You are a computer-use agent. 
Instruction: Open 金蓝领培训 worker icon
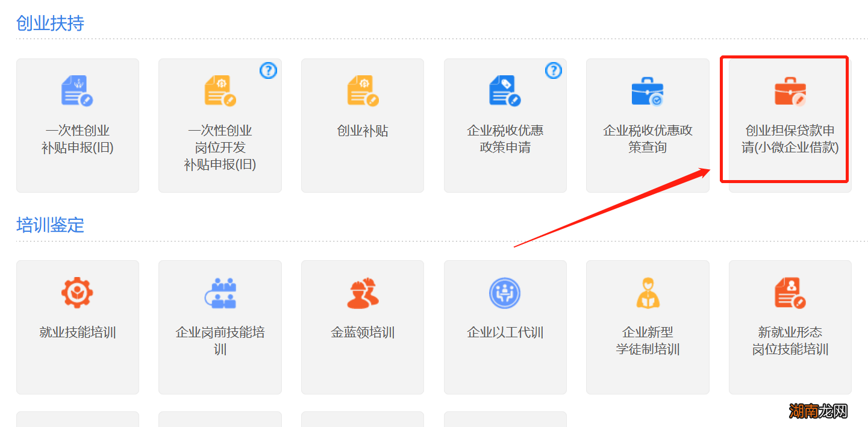click(362, 292)
